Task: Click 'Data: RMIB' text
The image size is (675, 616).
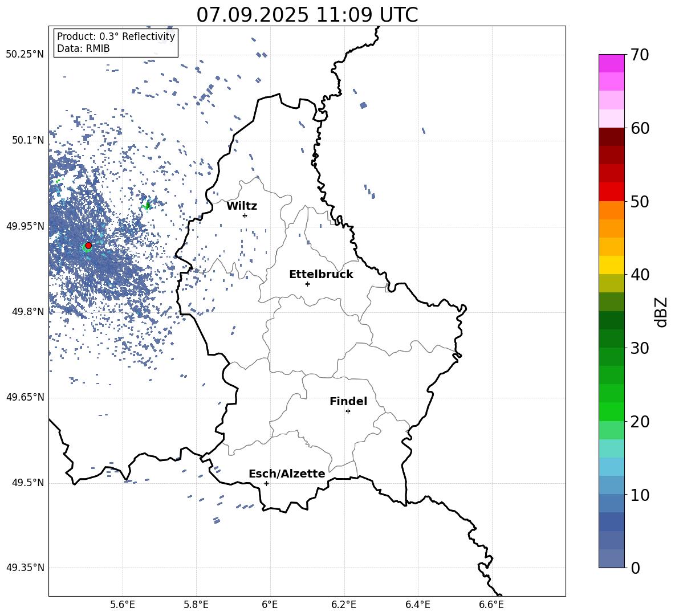Action: 83,48
